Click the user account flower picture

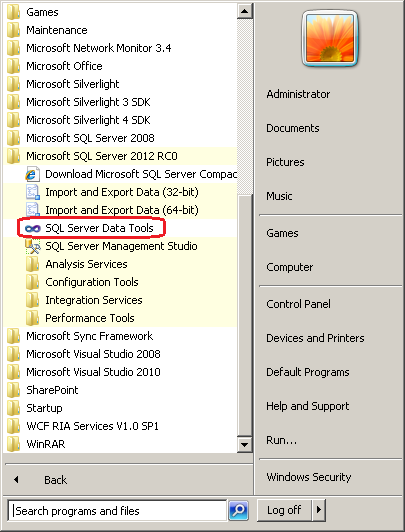point(330,38)
